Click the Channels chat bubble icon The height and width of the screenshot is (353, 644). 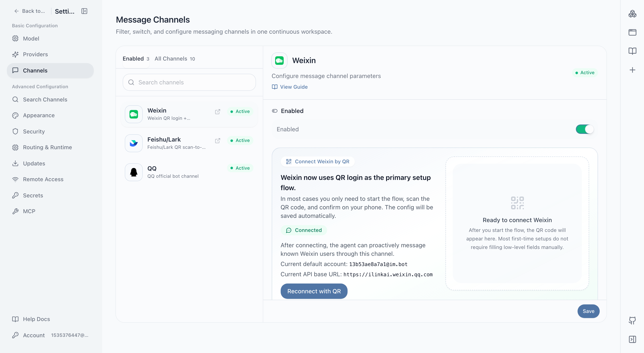point(15,70)
